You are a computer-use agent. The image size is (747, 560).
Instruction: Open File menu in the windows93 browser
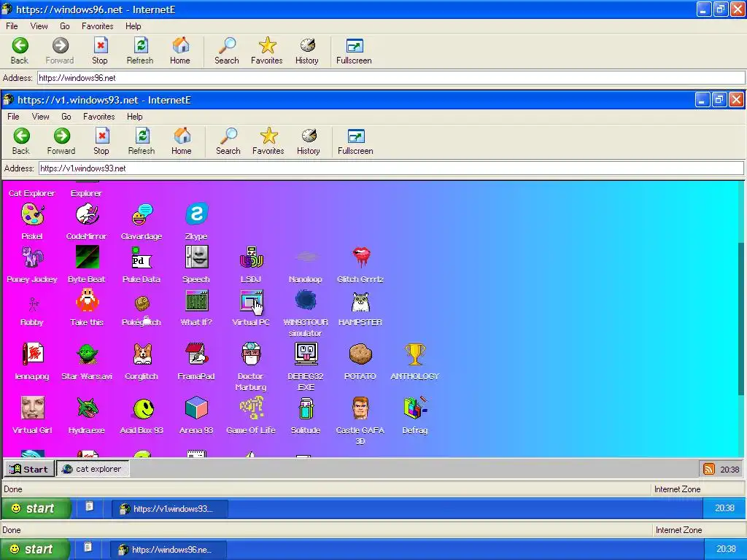point(13,117)
